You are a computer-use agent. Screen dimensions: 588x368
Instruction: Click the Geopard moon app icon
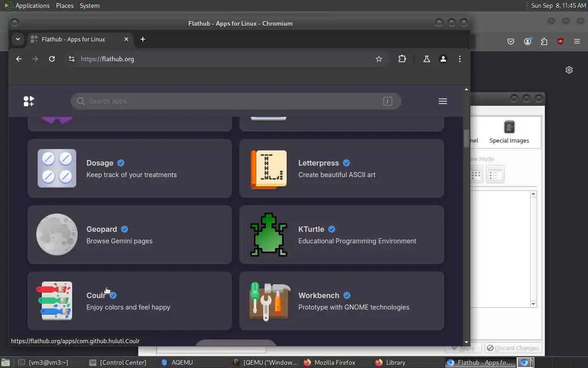pyautogui.click(x=57, y=234)
